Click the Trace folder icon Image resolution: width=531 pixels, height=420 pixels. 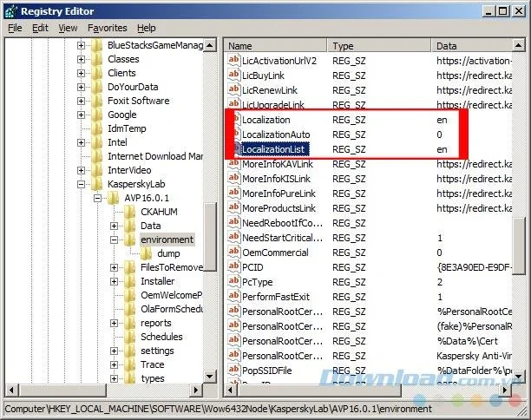(130, 364)
